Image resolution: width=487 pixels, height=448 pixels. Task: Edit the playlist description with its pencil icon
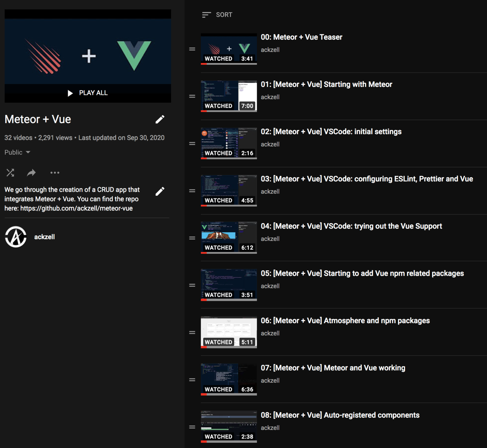coord(160,191)
